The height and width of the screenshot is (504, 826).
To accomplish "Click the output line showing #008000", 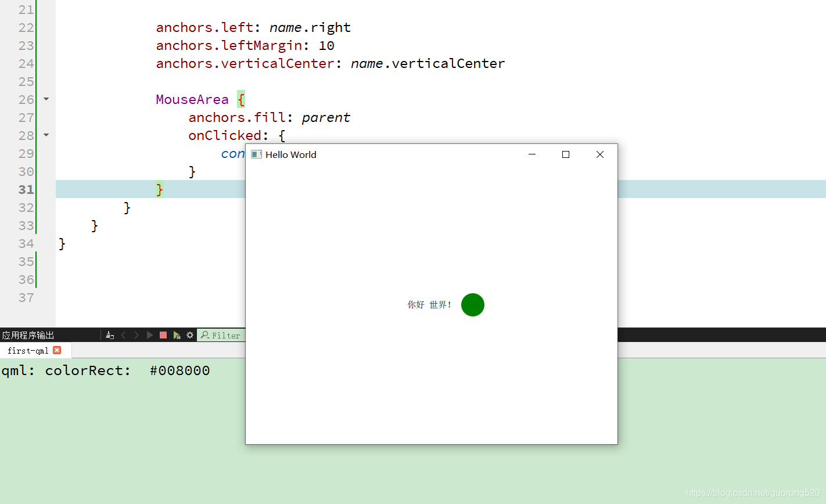I will pyautogui.click(x=105, y=370).
